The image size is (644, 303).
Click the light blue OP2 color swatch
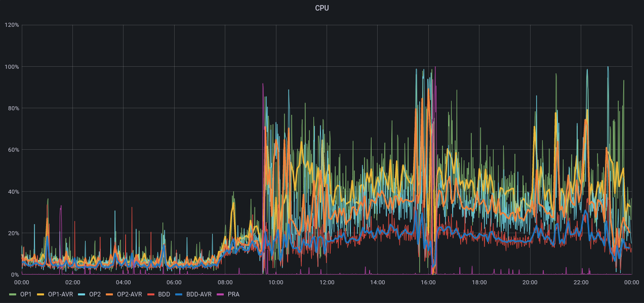pyautogui.click(x=83, y=294)
